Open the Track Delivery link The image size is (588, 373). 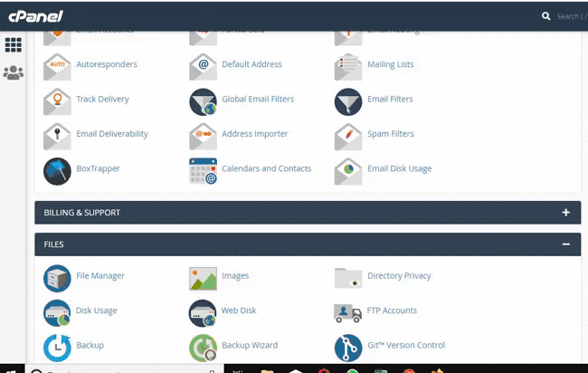[x=102, y=99]
